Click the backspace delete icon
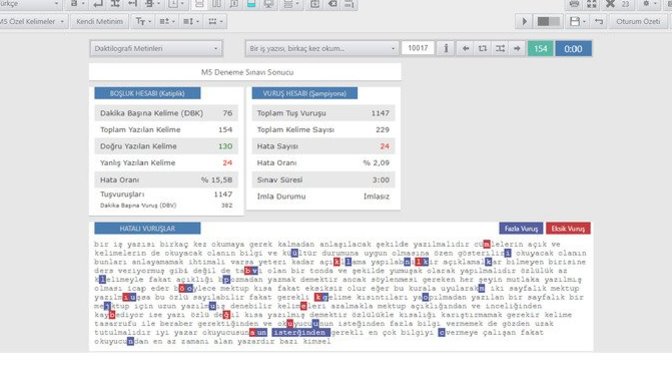 pos(332,4)
